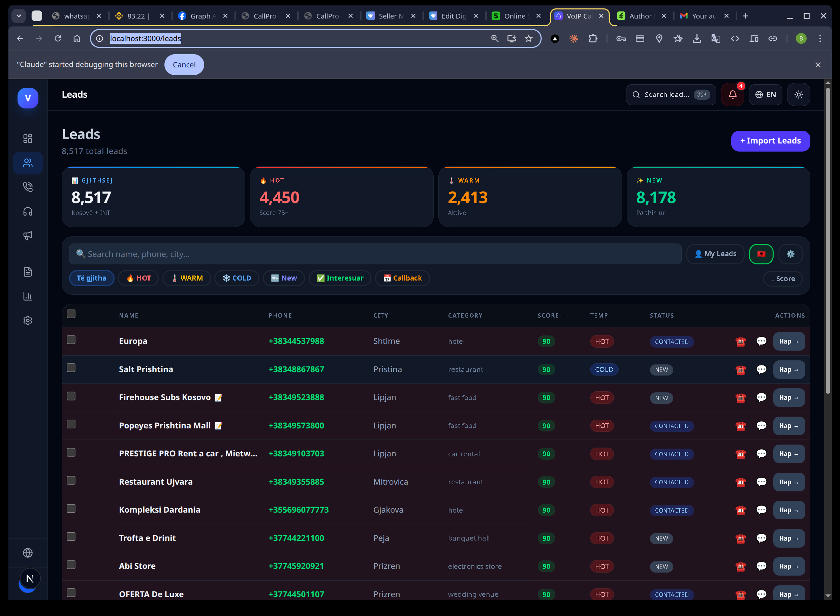Open the headset support section in sidebar
The image size is (840, 616).
tap(28, 212)
